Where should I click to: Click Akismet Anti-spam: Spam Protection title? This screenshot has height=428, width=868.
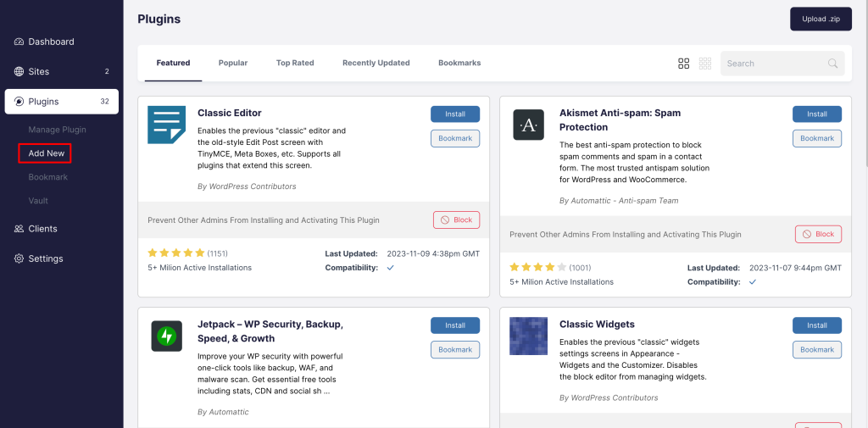(x=620, y=120)
